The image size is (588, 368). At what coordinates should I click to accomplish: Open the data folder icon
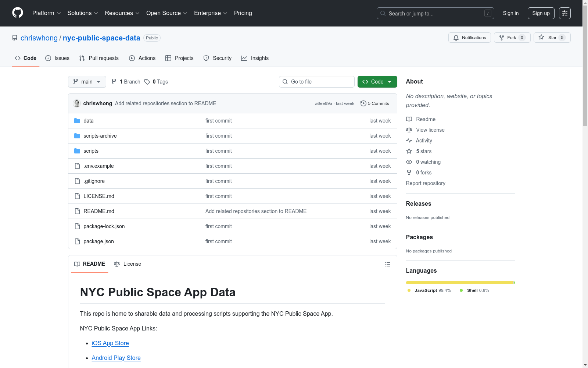(77, 121)
